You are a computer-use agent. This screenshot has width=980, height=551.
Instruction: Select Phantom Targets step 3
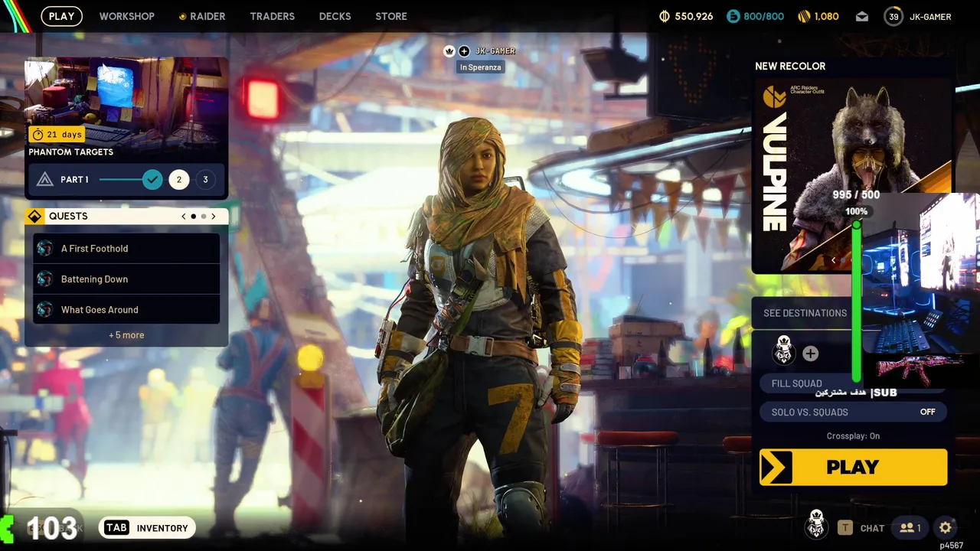click(x=205, y=180)
